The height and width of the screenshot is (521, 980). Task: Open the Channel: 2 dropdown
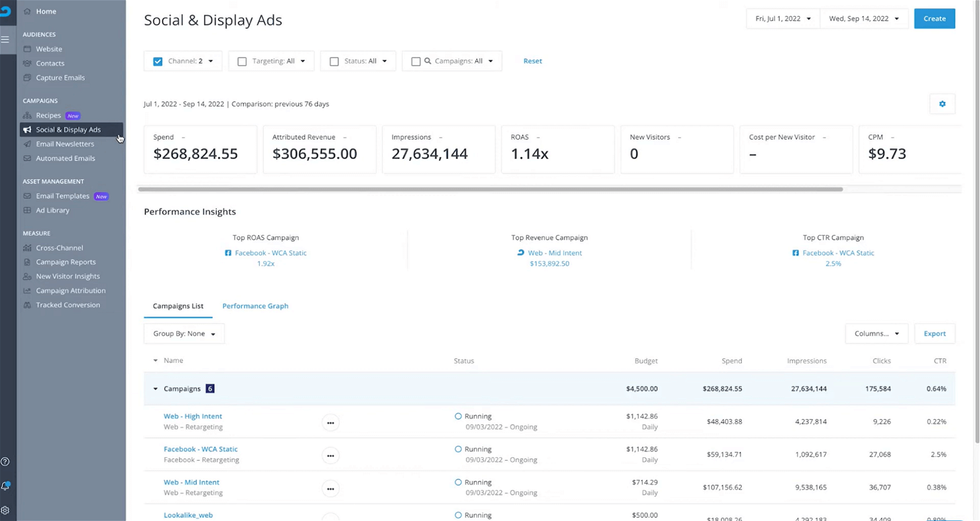tap(191, 61)
